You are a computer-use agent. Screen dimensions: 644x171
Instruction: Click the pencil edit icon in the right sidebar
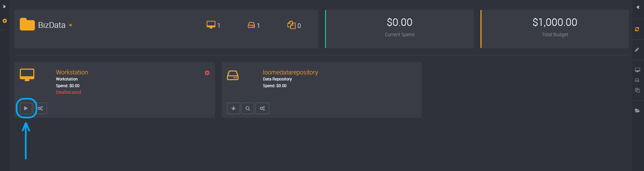[x=637, y=50]
